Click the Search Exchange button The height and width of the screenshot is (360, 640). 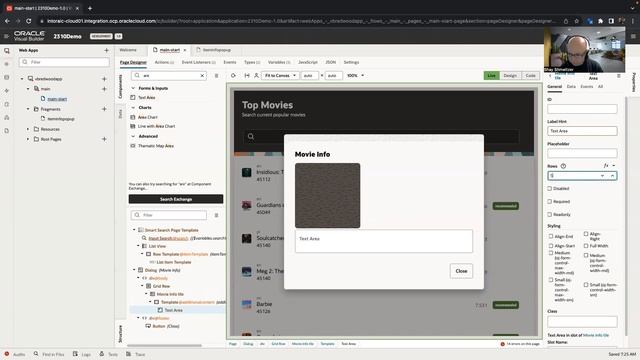pos(176,199)
